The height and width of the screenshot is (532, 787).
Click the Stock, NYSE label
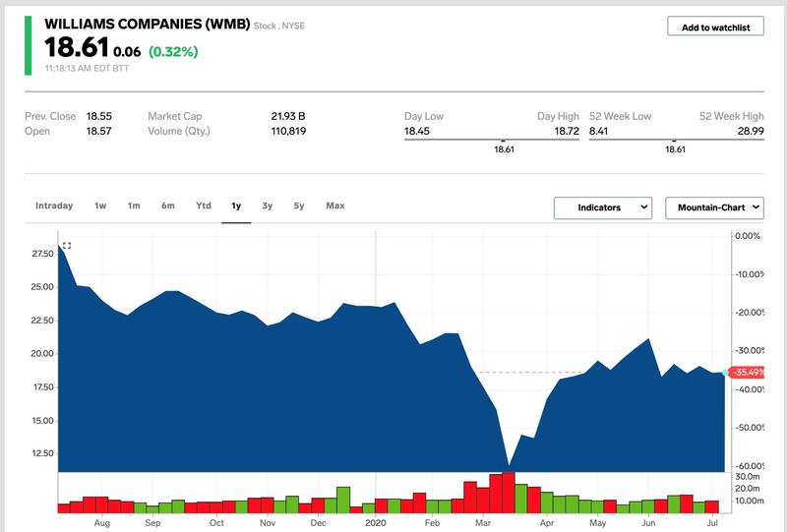pyautogui.click(x=279, y=26)
